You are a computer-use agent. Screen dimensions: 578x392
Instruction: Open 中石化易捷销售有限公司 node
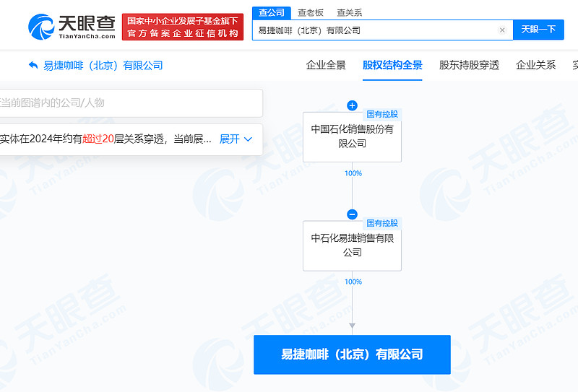click(352, 245)
